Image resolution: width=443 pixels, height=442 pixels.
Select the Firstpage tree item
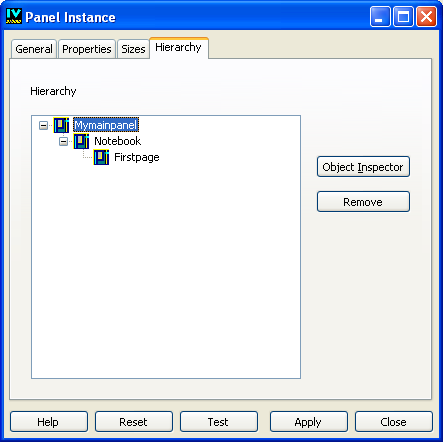pos(137,157)
